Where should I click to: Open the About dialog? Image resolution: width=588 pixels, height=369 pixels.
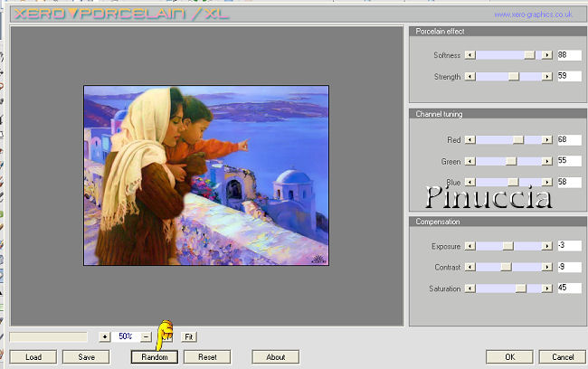point(276,357)
